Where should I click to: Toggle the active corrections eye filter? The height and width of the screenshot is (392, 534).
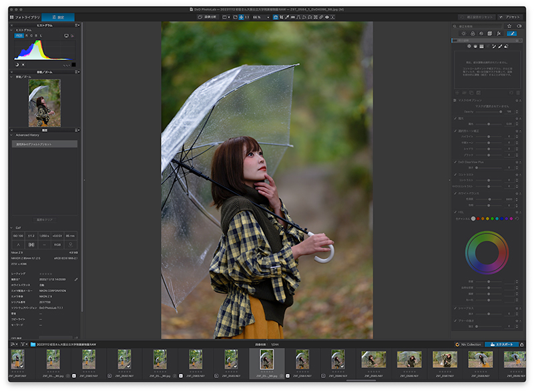pyautogui.click(x=519, y=26)
